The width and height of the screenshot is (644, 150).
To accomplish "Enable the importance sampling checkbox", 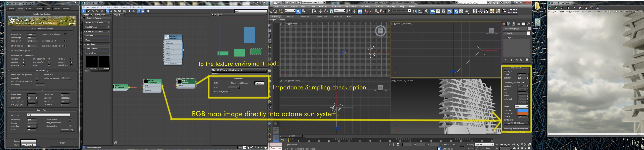I will (229, 91).
